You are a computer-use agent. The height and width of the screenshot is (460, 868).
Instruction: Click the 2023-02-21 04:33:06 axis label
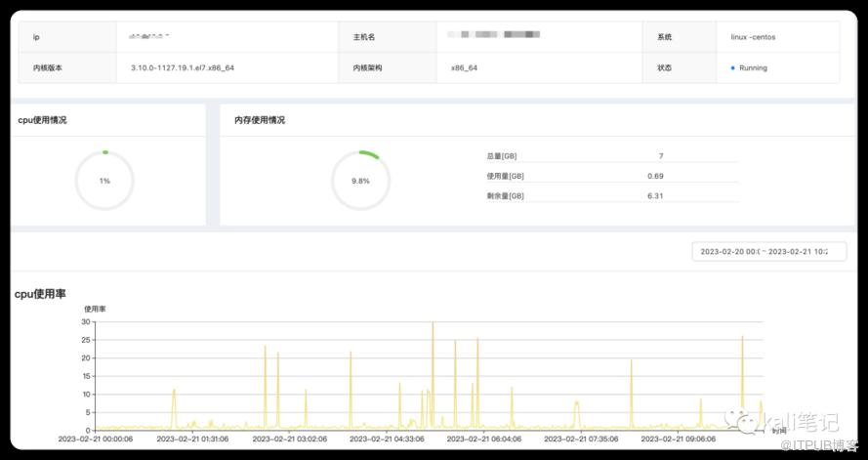[x=387, y=439]
